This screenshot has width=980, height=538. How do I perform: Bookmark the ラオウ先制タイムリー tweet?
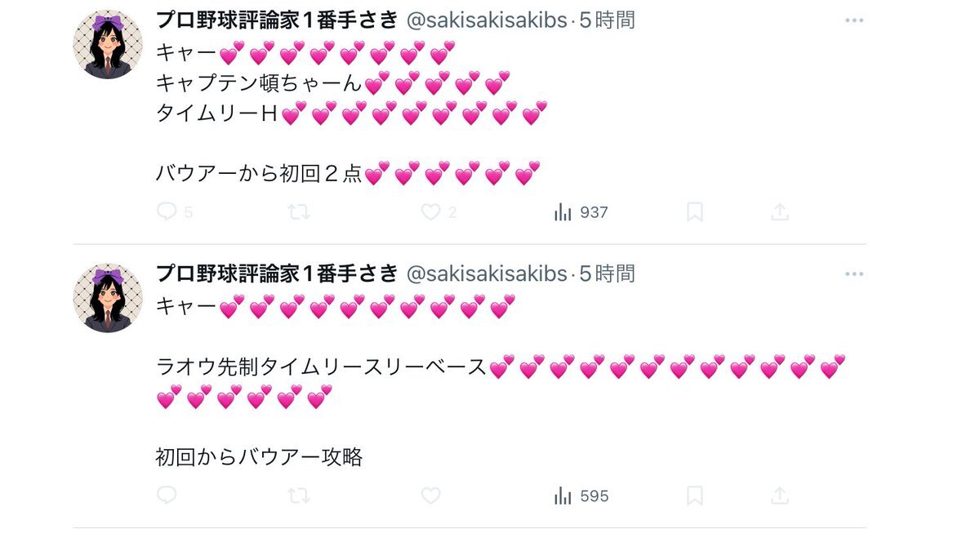[x=694, y=496]
